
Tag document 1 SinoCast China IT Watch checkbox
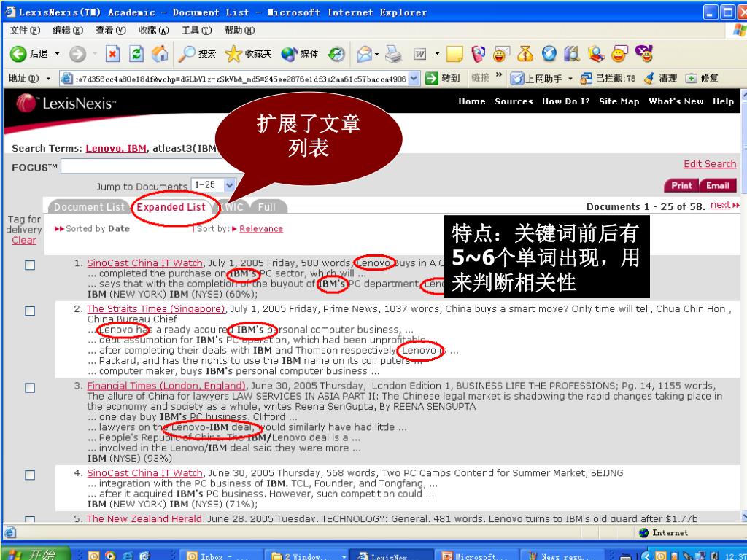coord(30,265)
